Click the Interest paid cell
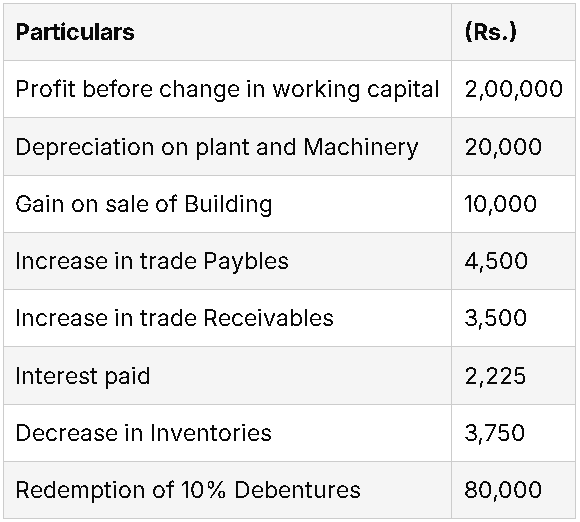The width and height of the screenshot is (580, 522). point(227,375)
